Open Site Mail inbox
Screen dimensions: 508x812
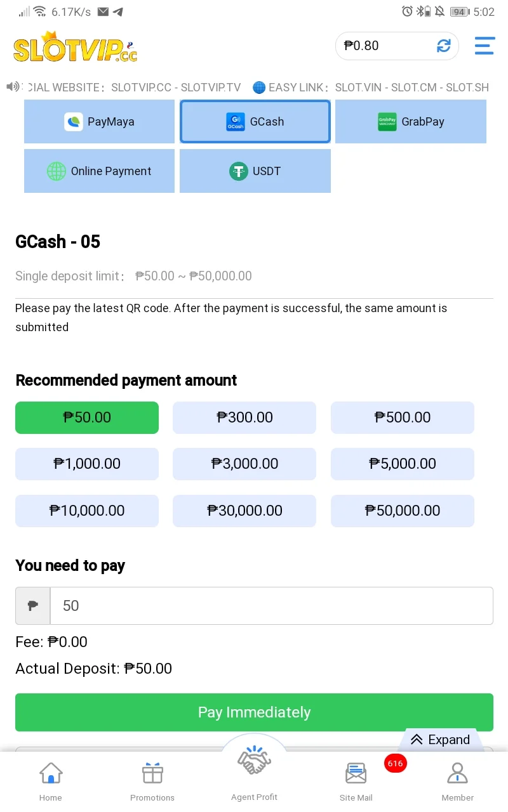tap(356, 782)
